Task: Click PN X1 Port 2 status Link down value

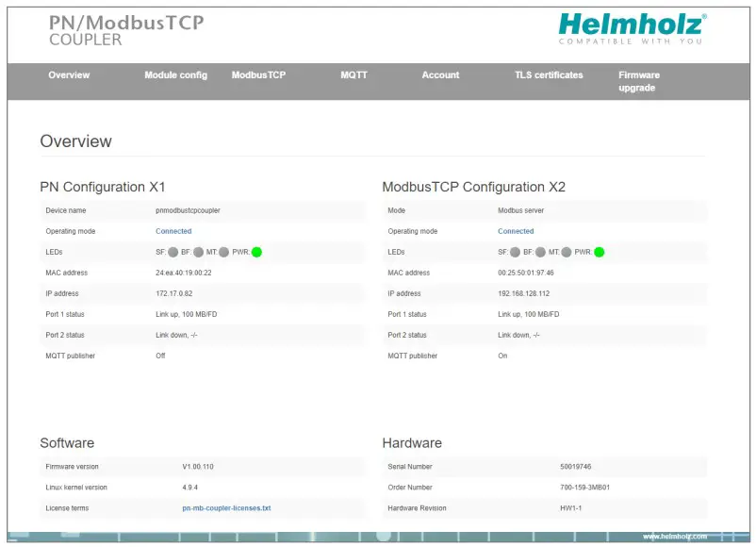Action: coord(176,335)
